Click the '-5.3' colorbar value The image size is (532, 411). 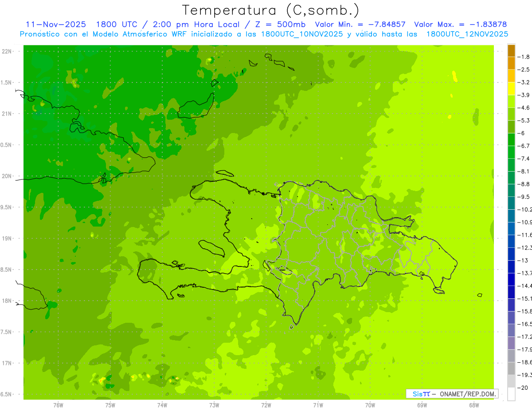(523, 120)
